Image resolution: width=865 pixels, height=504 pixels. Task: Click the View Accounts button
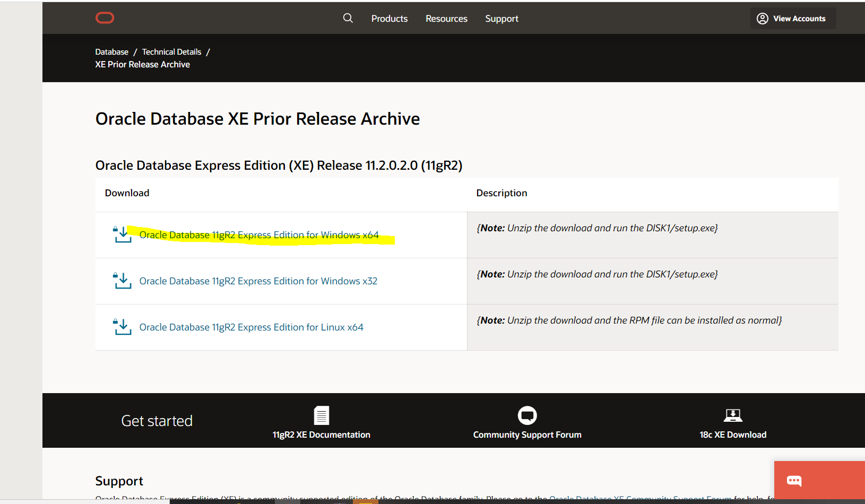tap(793, 19)
